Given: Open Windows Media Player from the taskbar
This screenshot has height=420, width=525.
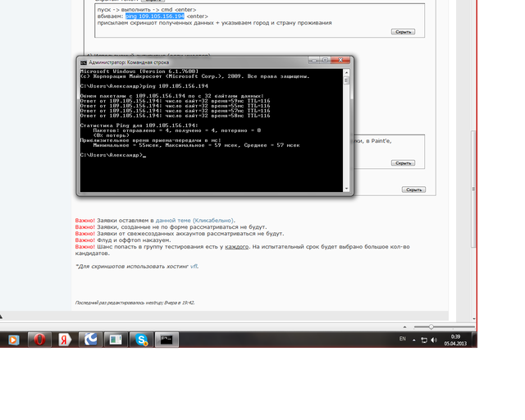Looking at the screenshot, I should point(13,339).
